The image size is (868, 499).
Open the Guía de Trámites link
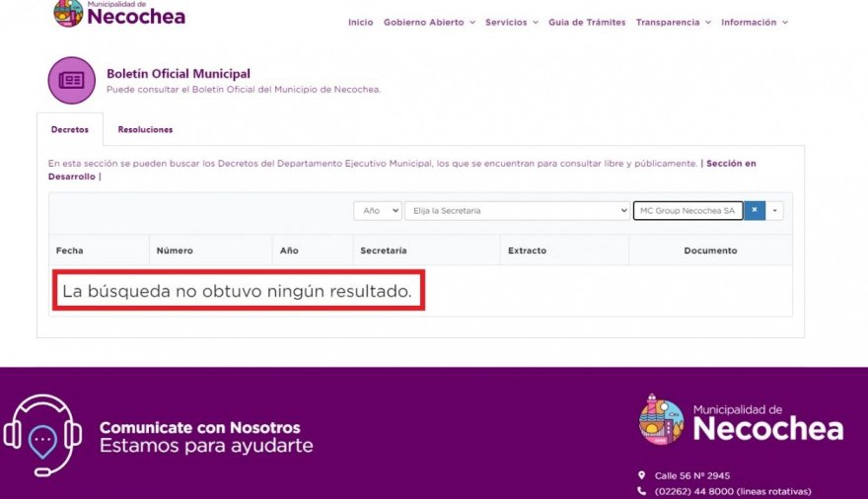pos(587,23)
